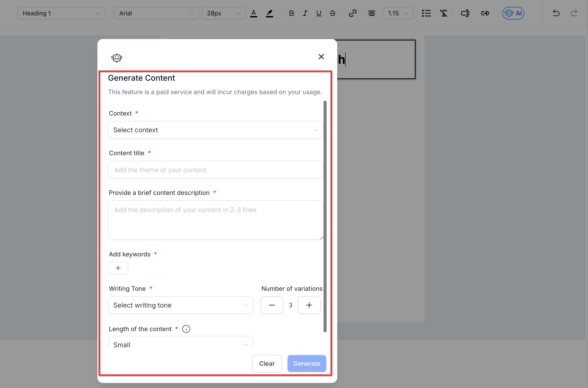Click the Clear button
Viewport: 588px width, 388px height.
[267, 364]
